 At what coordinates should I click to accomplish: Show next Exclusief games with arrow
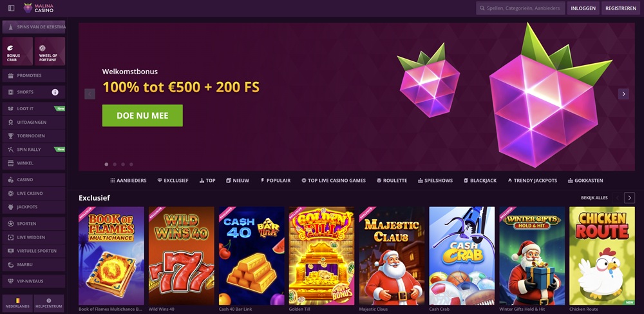(629, 198)
